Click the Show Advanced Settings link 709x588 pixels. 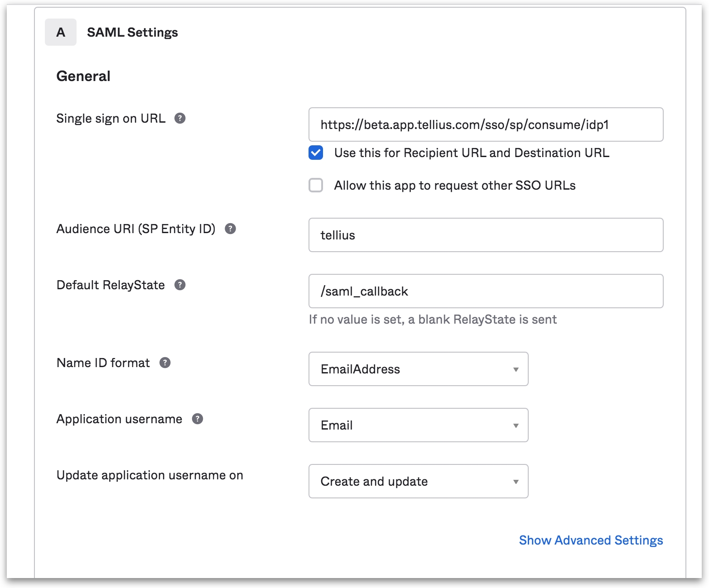click(591, 540)
